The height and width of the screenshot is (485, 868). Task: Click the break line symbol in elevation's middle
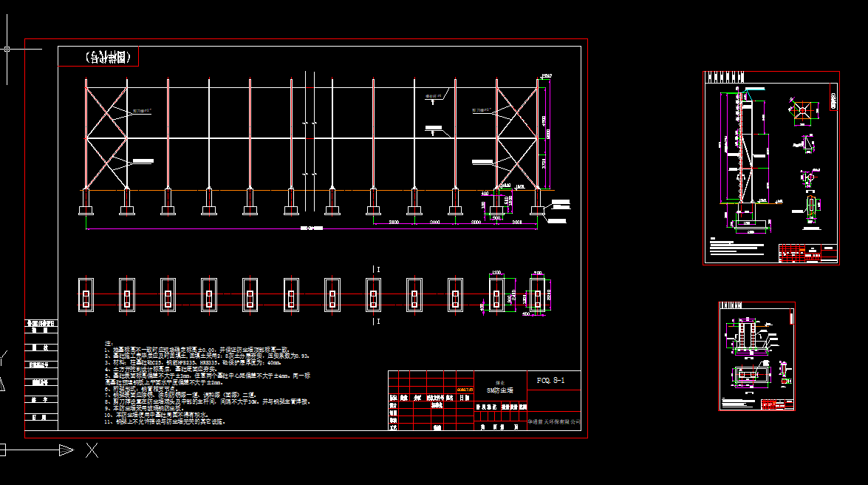point(310,141)
